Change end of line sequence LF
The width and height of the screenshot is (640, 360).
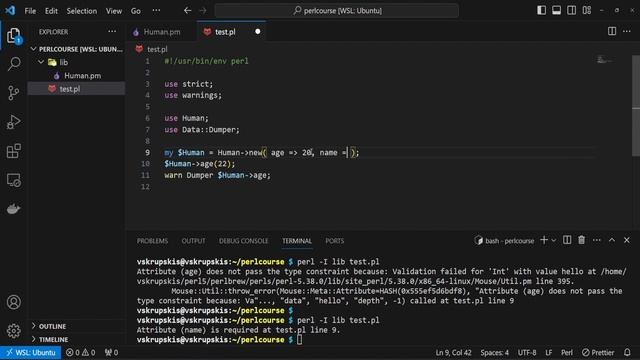549,352
